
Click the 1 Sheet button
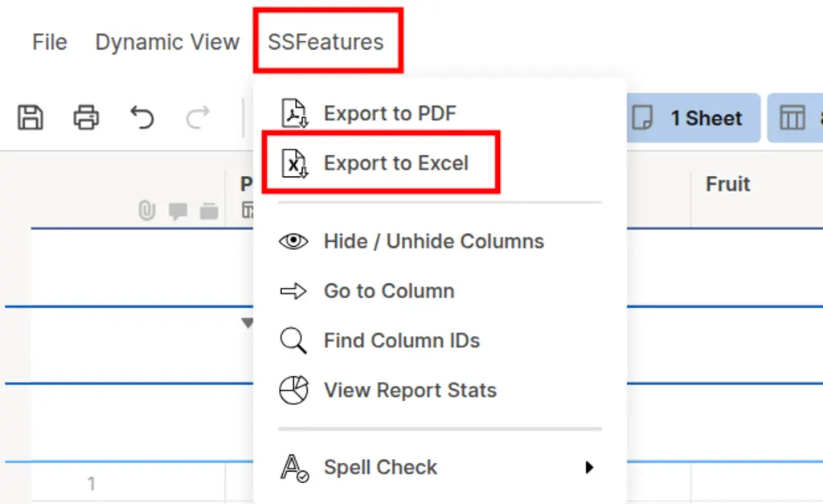pyautogui.click(x=694, y=118)
